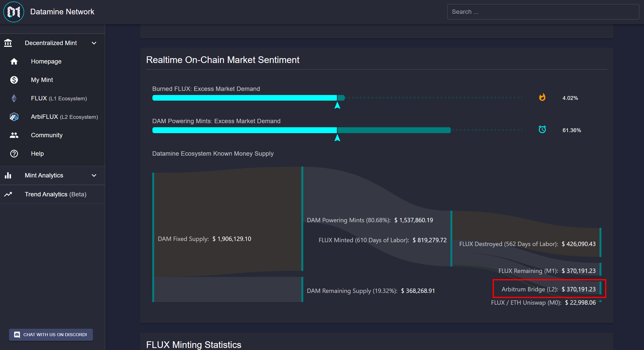Go to FLUX (L1 Ecosystem)

point(53,98)
